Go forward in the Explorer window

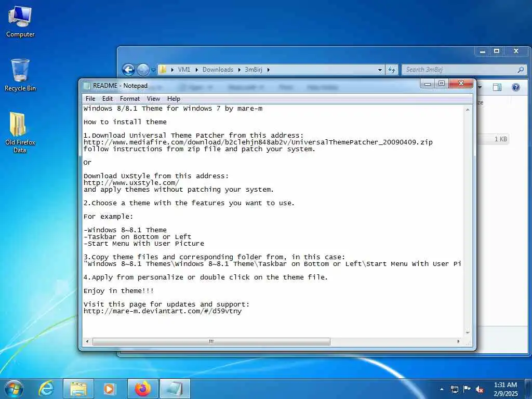143,70
